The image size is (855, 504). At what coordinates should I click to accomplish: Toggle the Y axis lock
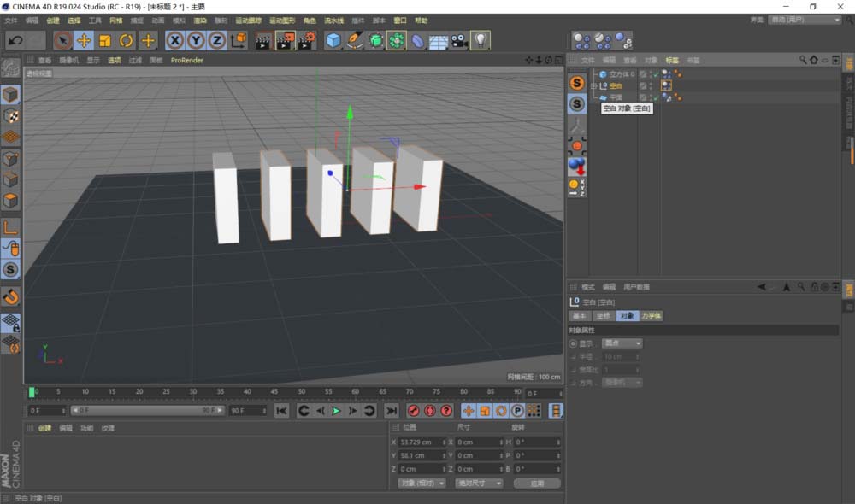pyautogui.click(x=196, y=40)
